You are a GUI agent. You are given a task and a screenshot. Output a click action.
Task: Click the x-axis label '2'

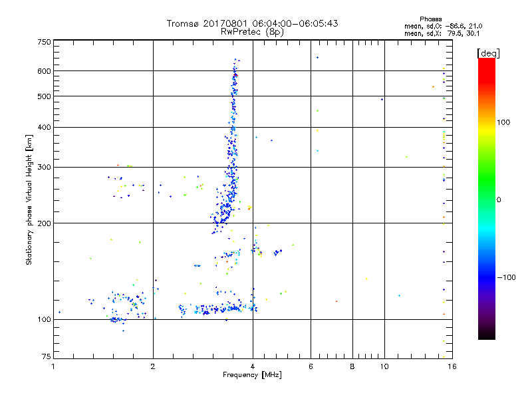point(153,366)
